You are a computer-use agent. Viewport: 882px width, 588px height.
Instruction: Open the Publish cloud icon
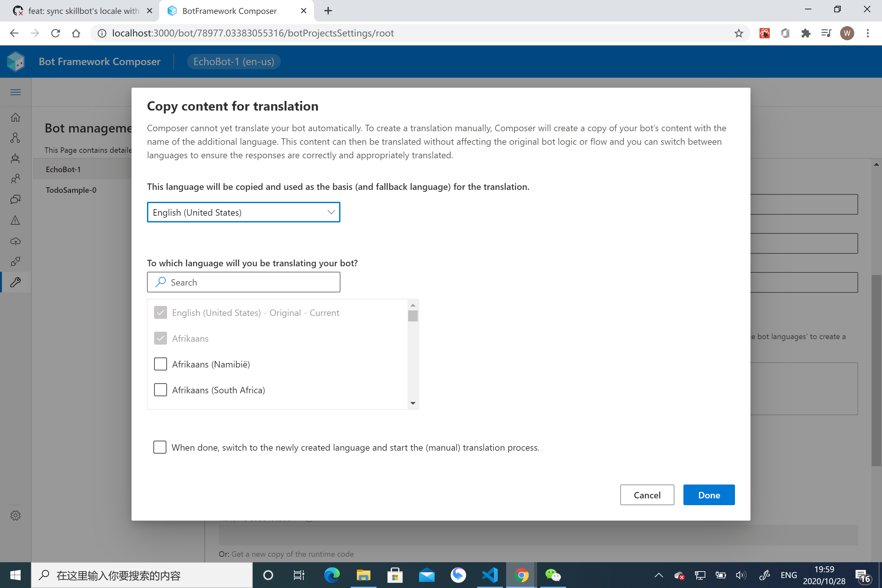point(15,241)
